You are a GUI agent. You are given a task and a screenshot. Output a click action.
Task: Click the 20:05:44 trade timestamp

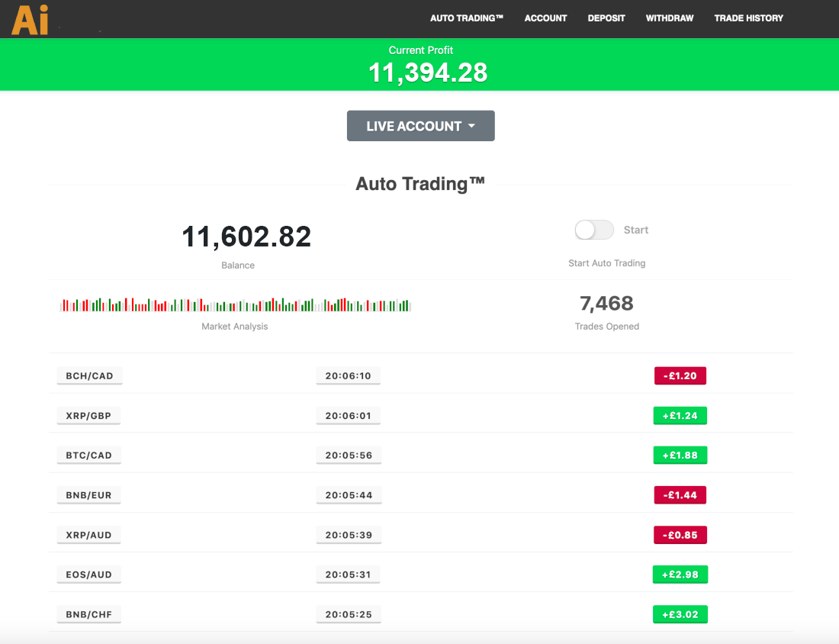click(x=349, y=495)
